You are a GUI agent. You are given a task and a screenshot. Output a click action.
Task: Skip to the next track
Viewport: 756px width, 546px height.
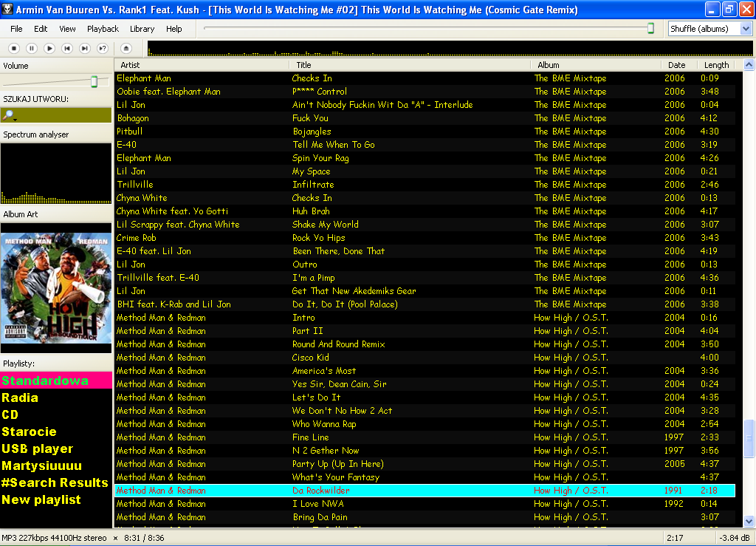coord(85,48)
